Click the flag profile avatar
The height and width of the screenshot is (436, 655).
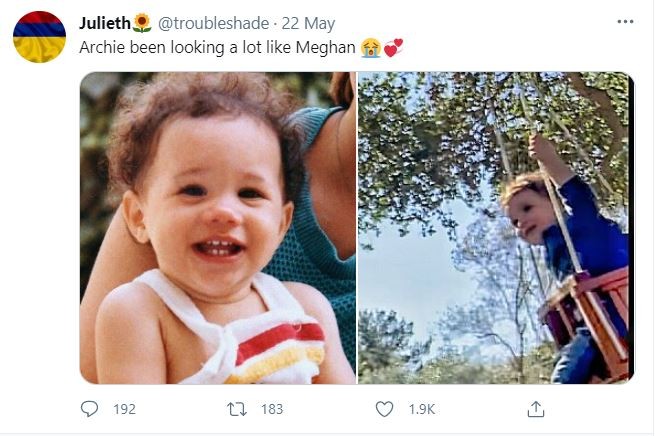coord(39,37)
